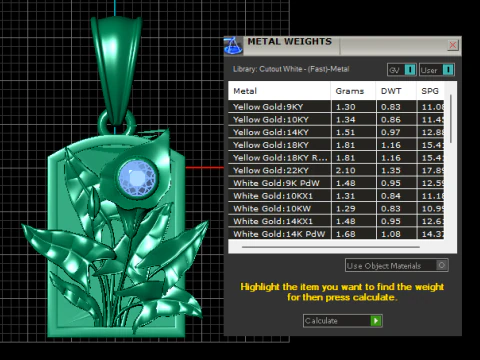Click SPG value for White Gold:10KW
This screenshot has height=360, width=480.
[433, 209]
